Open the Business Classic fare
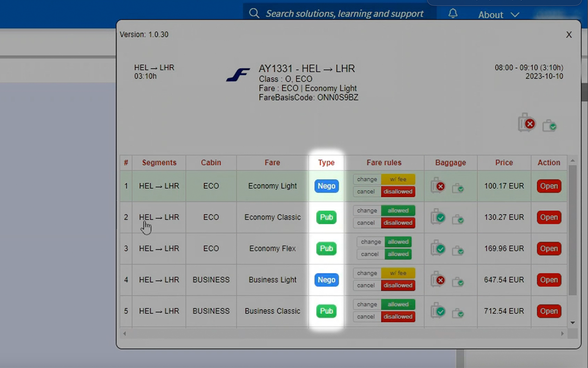 [x=549, y=311]
